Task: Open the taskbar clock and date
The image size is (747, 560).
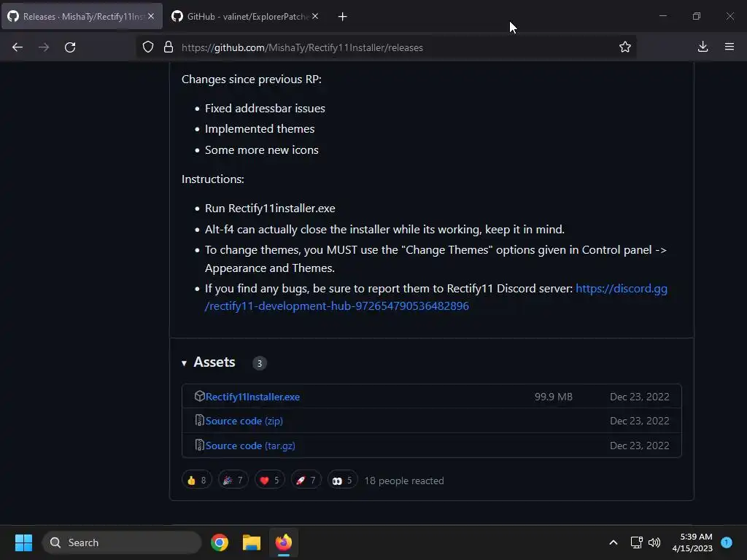Action: pos(692,542)
